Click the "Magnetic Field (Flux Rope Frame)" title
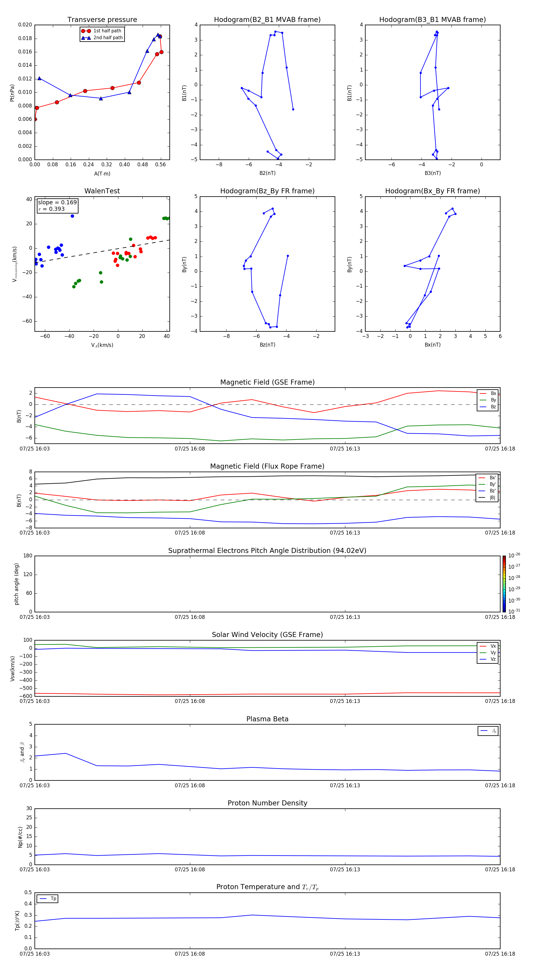The width and height of the screenshot is (535, 980). [267, 467]
